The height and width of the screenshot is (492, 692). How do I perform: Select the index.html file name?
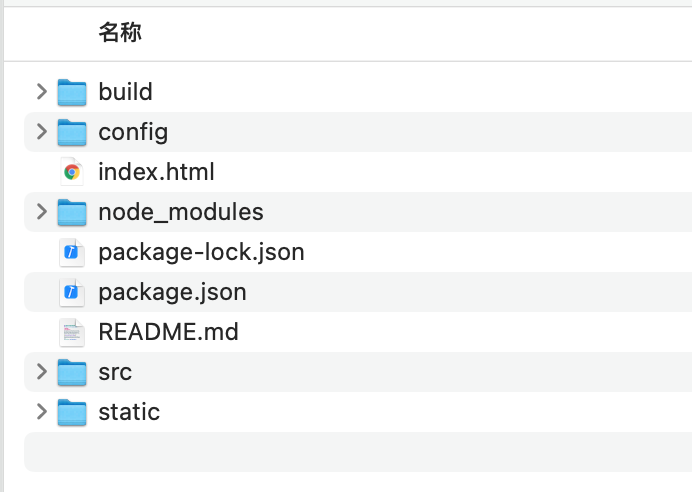(x=156, y=172)
